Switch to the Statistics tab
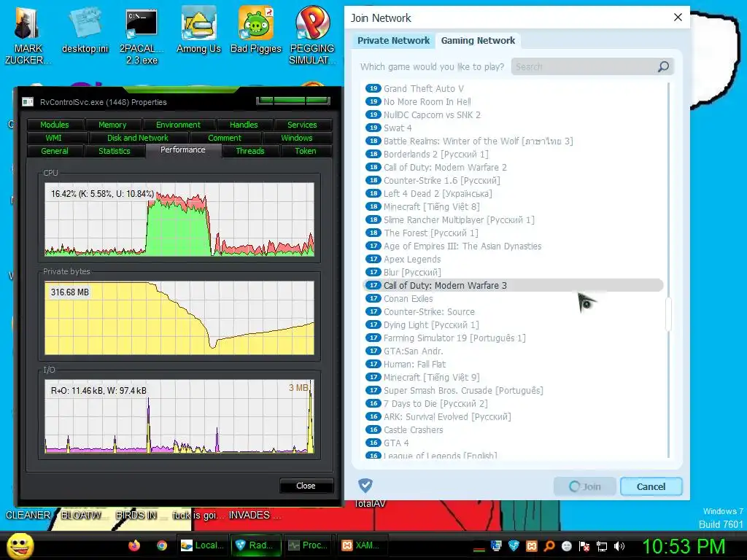This screenshot has width=747, height=560. point(115,151)
